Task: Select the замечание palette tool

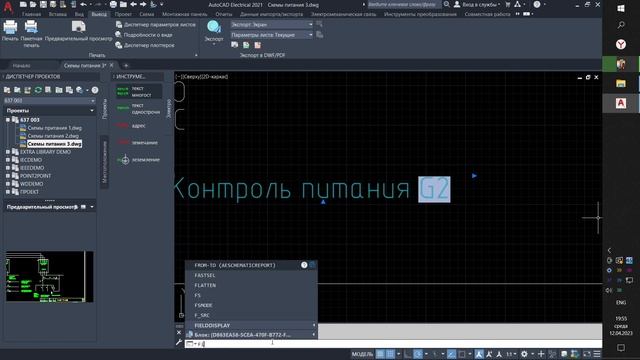Action: 138,142
